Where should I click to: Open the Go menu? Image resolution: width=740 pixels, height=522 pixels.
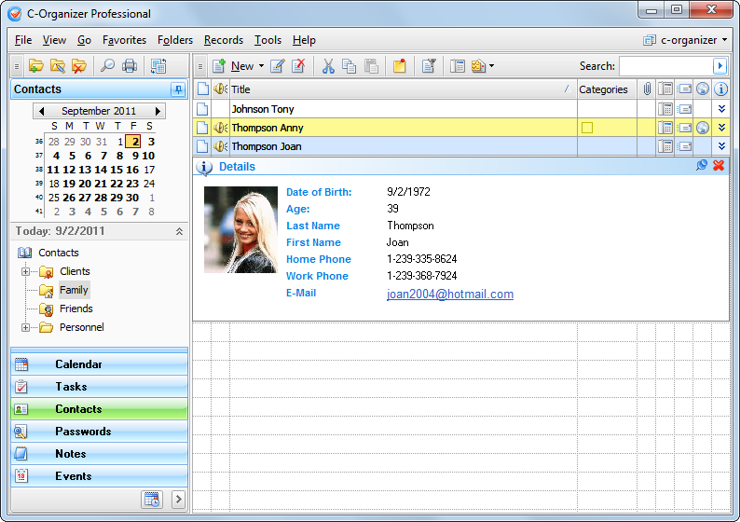click(x=84, y=41)
